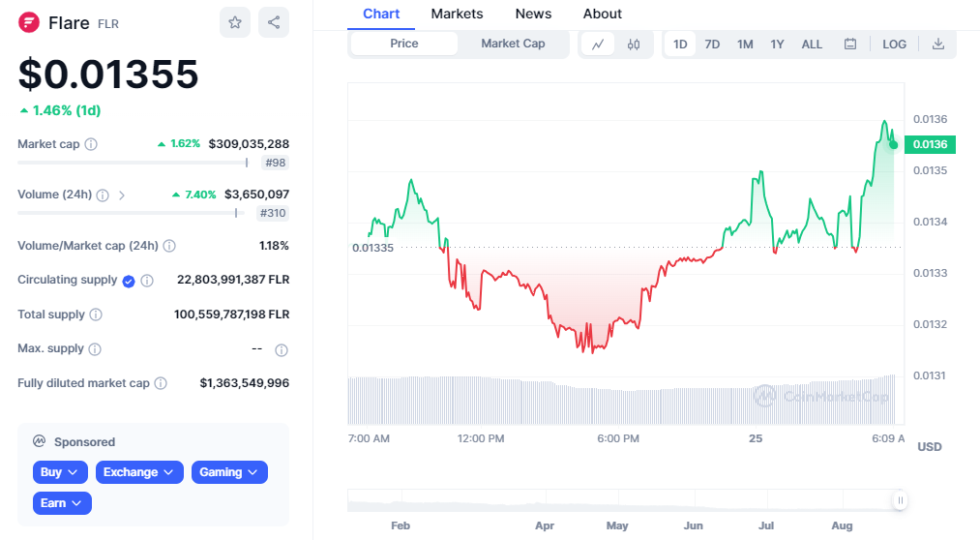
Task: Click the $0.01355 price text
Action: (108, 74)
